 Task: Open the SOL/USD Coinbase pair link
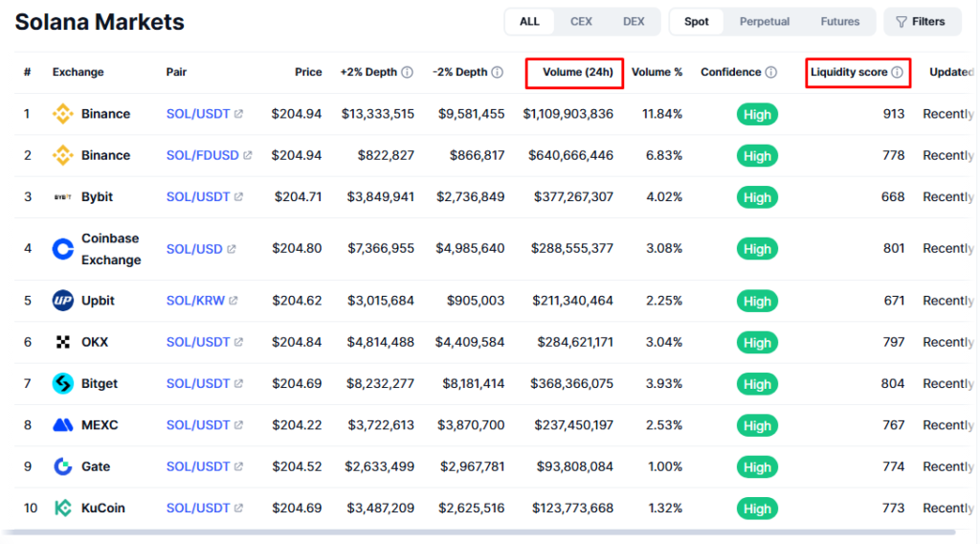click(193, 249)
